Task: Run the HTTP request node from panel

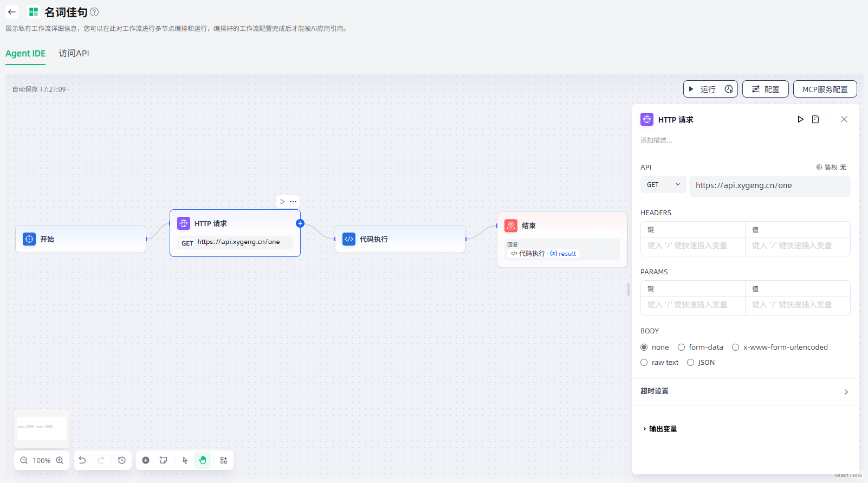Action: coord(800,119)
